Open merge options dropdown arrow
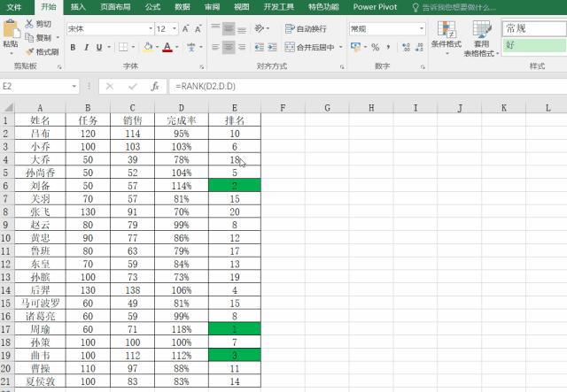 pos(340,47)
